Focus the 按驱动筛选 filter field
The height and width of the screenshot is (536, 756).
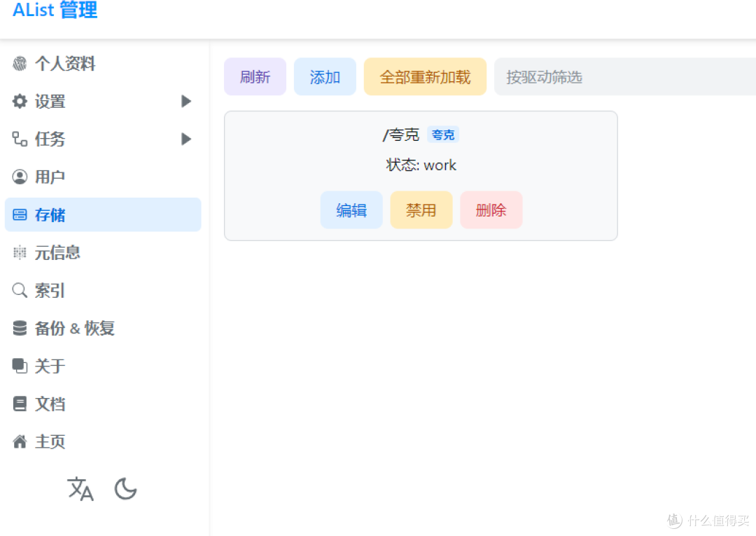tap(625, 76)
